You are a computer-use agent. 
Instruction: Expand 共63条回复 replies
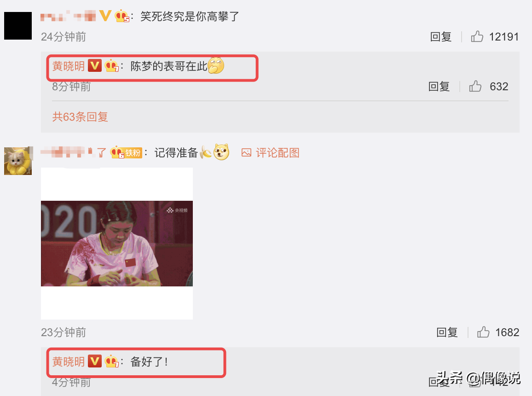[x=80, y=117]
